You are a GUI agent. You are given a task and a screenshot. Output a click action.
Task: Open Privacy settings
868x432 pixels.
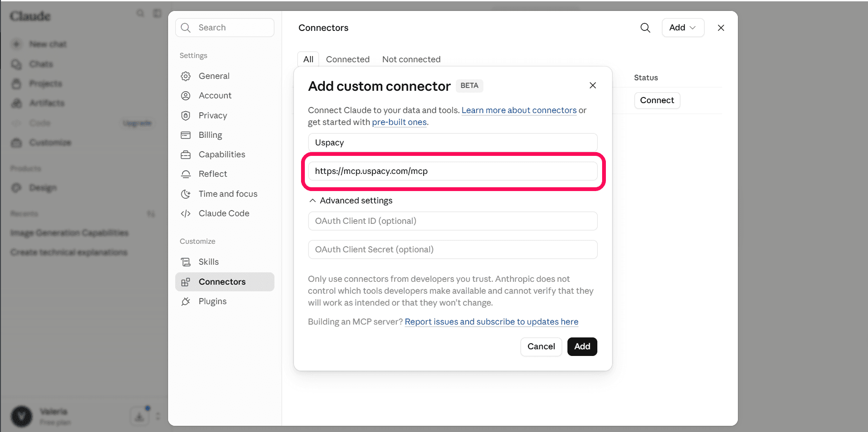pos(225,115)
